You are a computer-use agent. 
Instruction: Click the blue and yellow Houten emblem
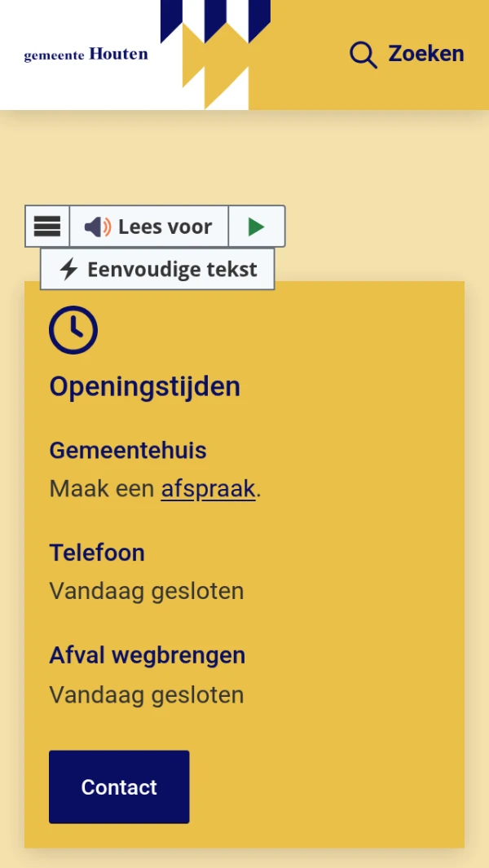tap(215, 54)
